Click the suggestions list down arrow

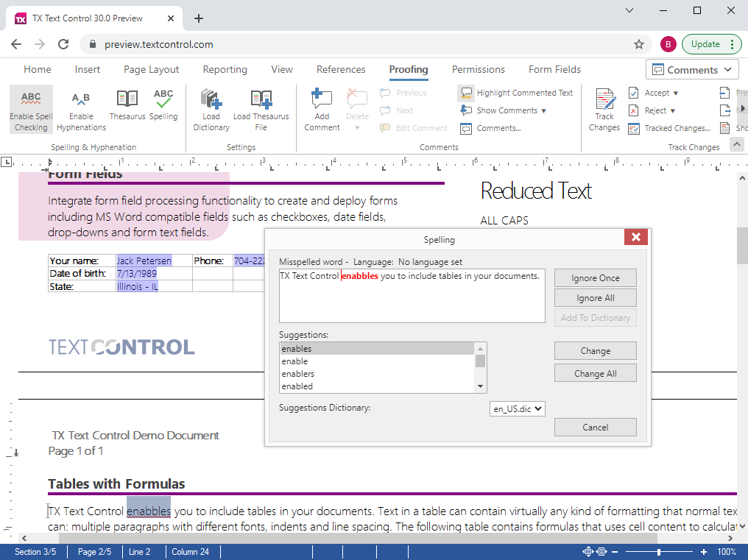(480, 386)
